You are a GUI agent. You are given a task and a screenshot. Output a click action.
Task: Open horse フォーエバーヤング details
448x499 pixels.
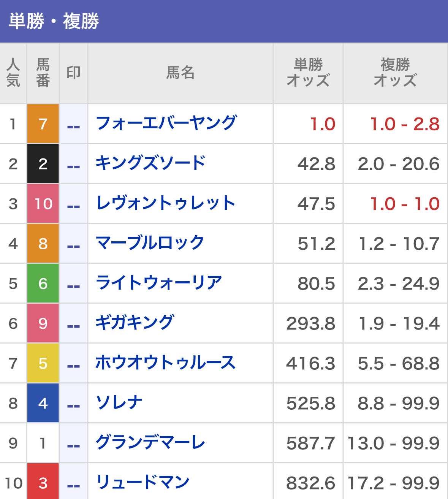[166, 123]
